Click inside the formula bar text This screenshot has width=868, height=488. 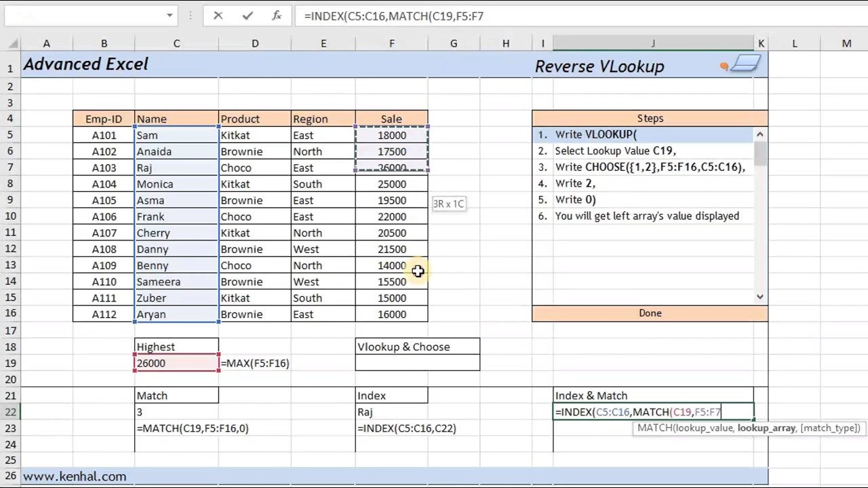[393, 16]
